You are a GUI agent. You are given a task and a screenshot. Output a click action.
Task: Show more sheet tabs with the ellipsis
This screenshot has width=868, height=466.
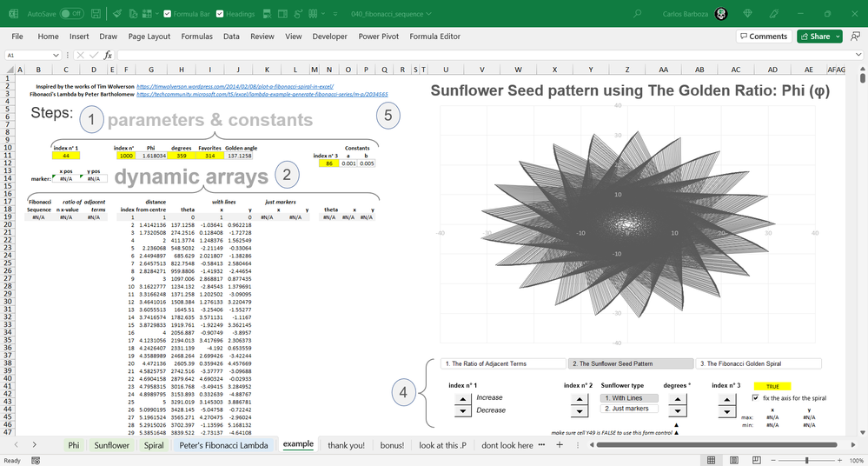(541, 445)
